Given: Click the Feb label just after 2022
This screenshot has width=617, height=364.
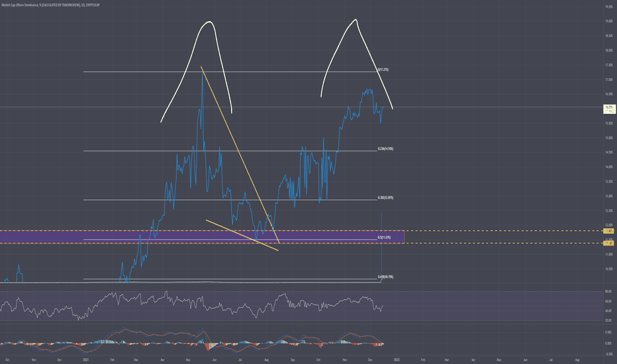Looking at the screenshot, I should click(x=423, y=359).
